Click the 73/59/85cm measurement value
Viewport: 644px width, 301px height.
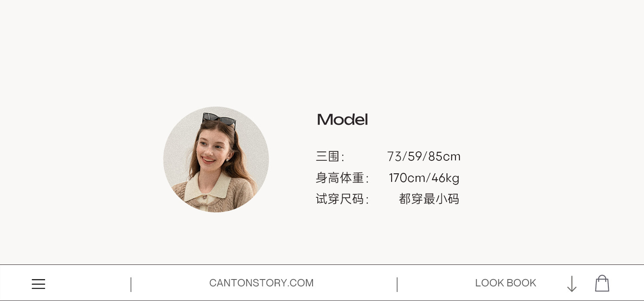[x=424, y=157]
